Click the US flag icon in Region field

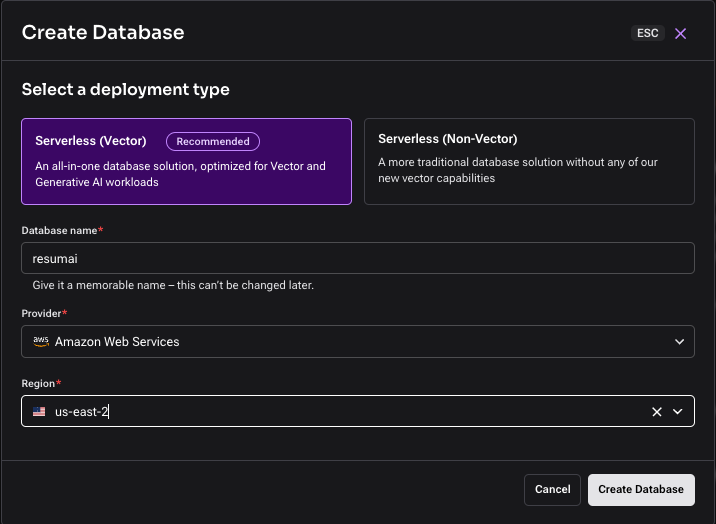(x=40, y=411)
